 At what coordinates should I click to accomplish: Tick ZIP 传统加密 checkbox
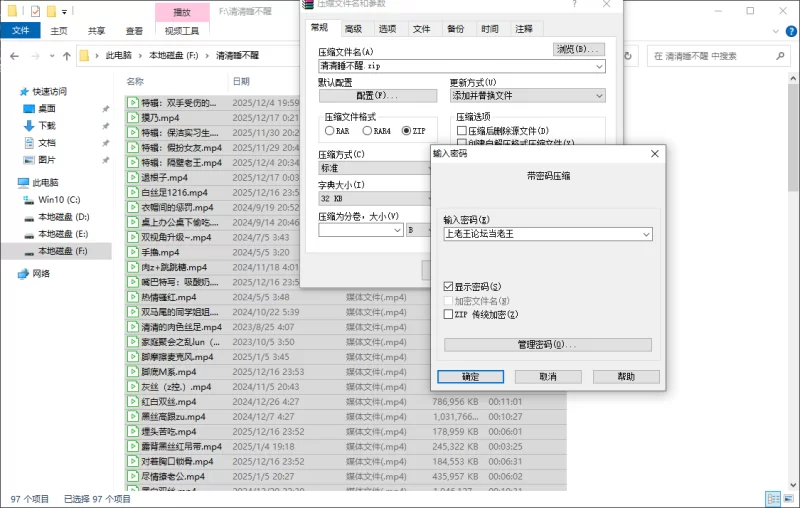[448, 314]
